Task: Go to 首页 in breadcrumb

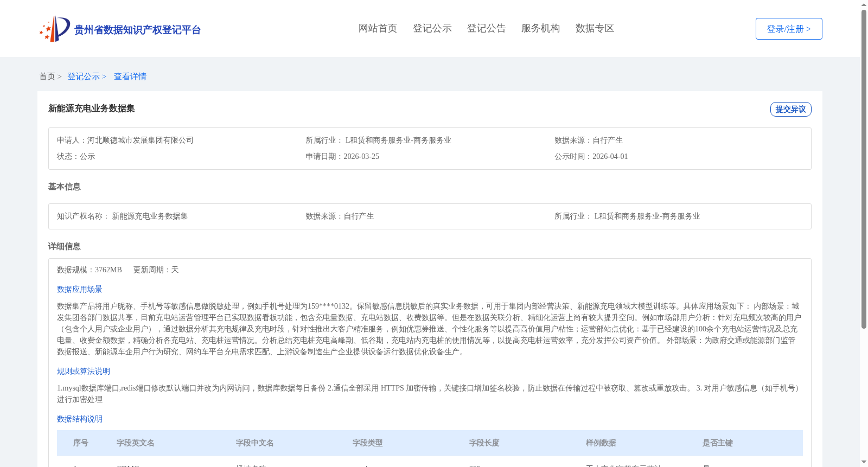Action: tap(47, 76)
